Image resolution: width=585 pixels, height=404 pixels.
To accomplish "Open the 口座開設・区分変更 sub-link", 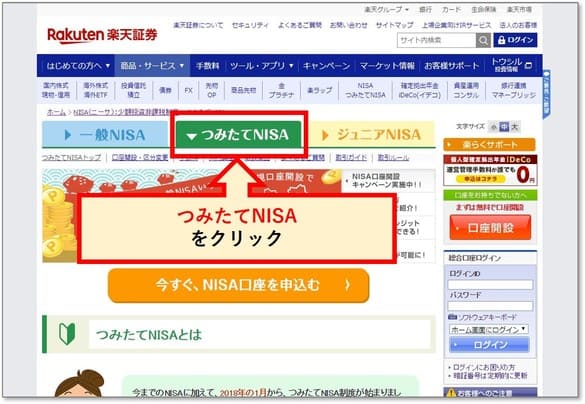I will click(140, 157).
